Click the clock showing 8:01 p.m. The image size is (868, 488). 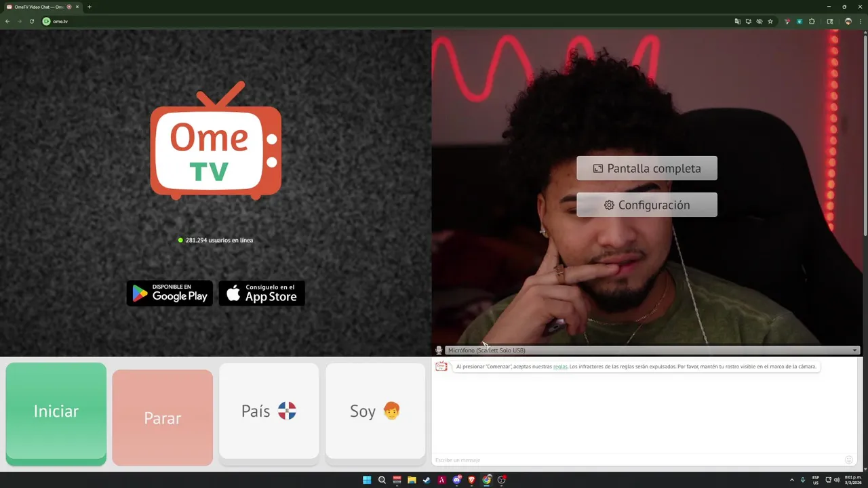coord(853,480)
